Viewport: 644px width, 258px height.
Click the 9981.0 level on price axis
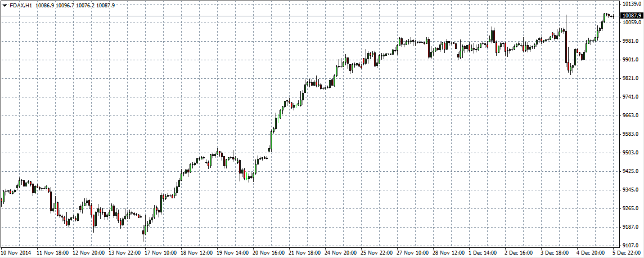click(x=629, y=41)
